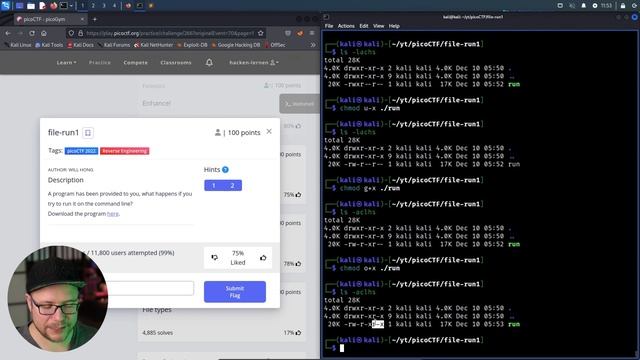Screen dimensions: 640x360
Task: Select the picoCTF 2022 tag
Action: (81, 151)
